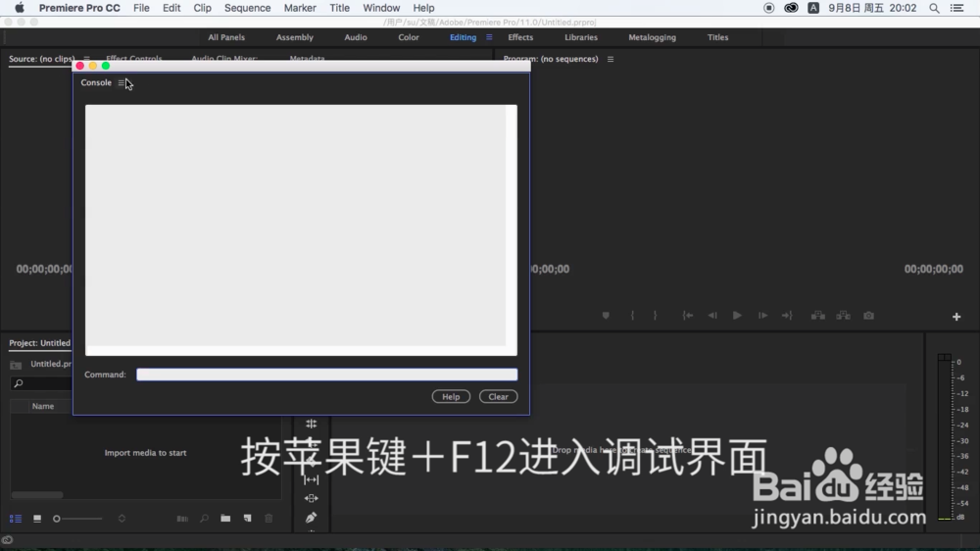Open Spotlight search in menu bar
This screenshot has width=980, height=551.
coord(934,8)
